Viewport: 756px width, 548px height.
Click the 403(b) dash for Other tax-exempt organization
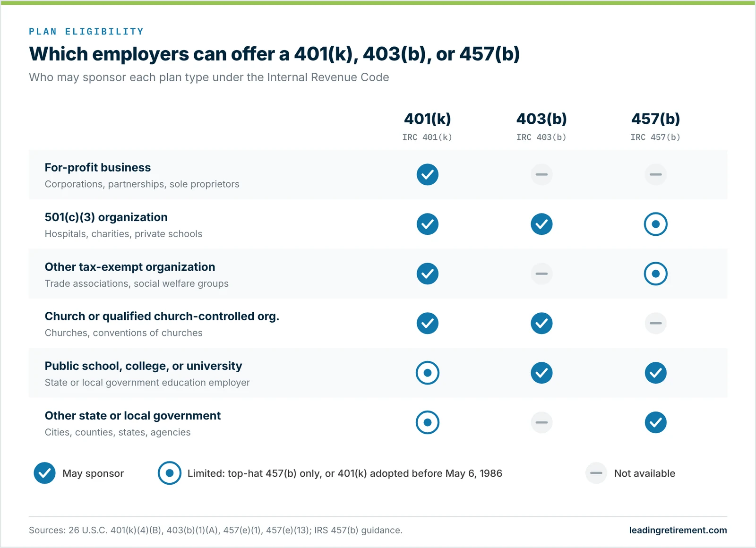tap(541, 274)
